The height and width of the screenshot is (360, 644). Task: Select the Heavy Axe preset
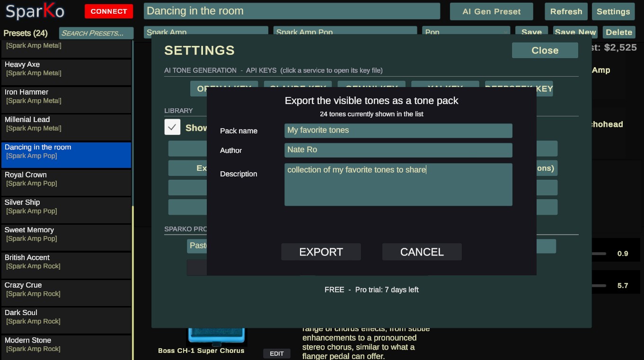66,72
